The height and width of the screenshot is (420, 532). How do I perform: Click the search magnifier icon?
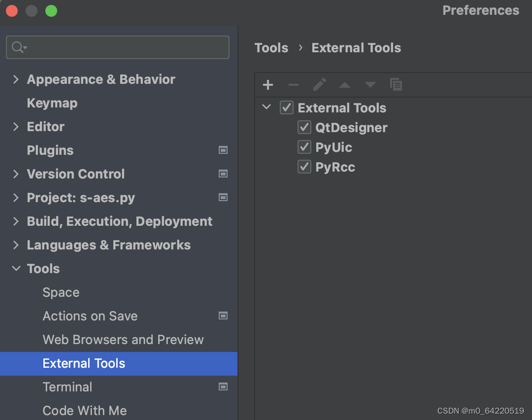(18, 47)
